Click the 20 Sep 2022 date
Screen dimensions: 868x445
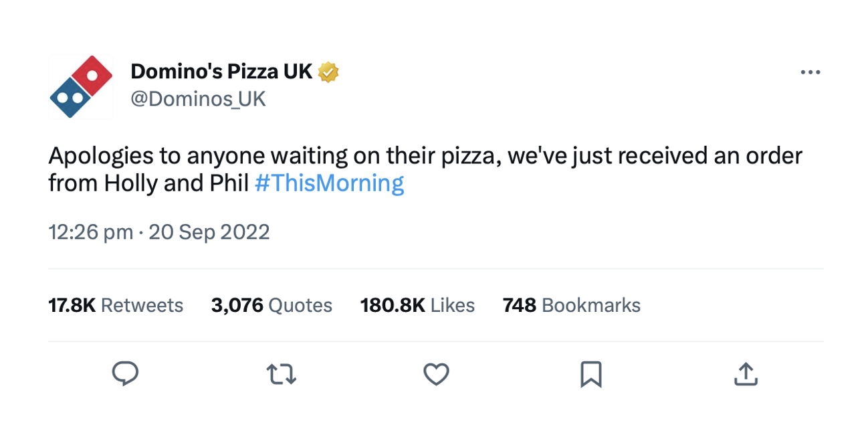pos(209,232)
